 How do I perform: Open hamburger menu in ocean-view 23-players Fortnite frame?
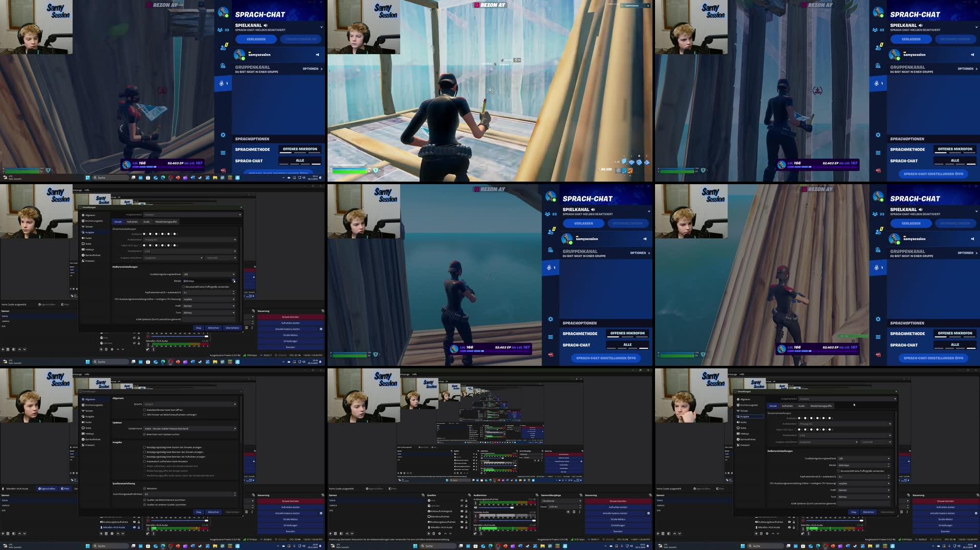coord(551,337)
